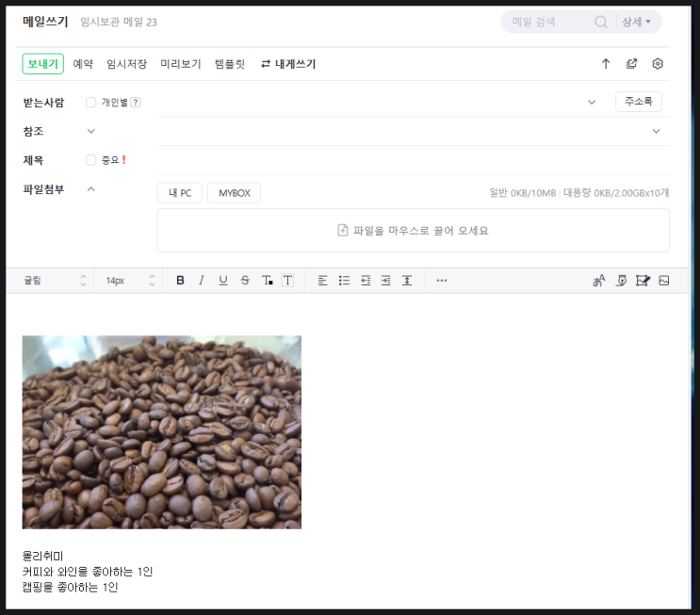Open the text color tool

pos(267,281)
